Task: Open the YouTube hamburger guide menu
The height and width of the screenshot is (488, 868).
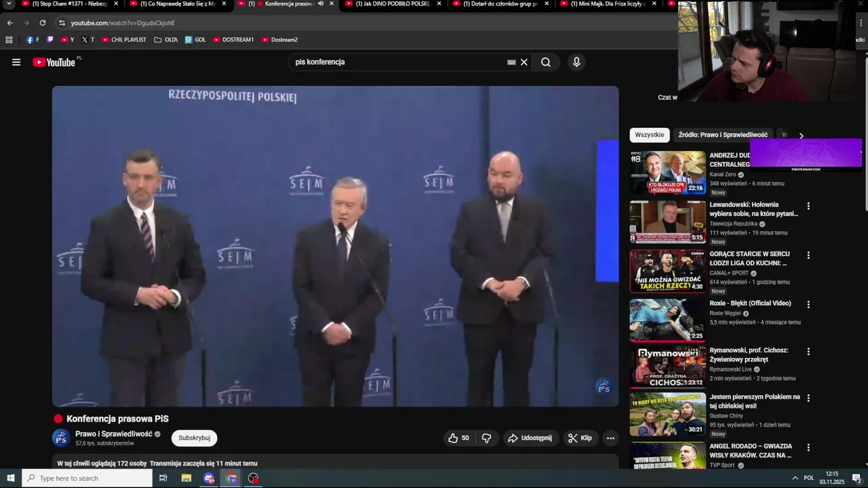Action: coord(16,62)
